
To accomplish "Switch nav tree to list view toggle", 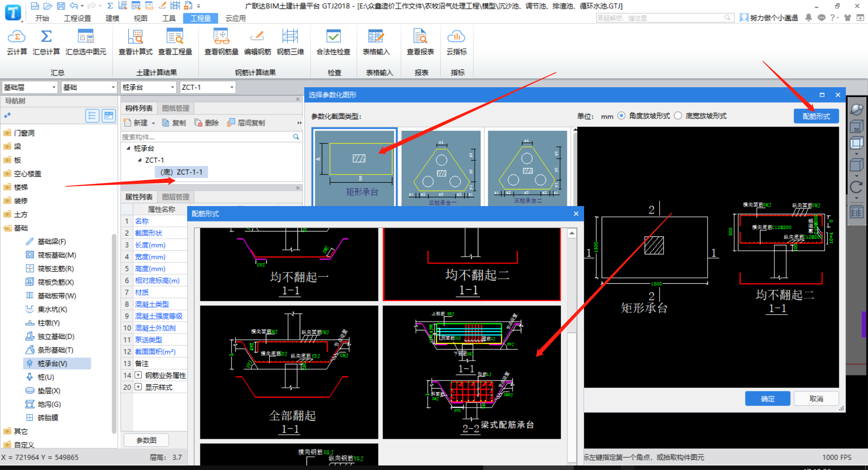I will pos(92,116).
